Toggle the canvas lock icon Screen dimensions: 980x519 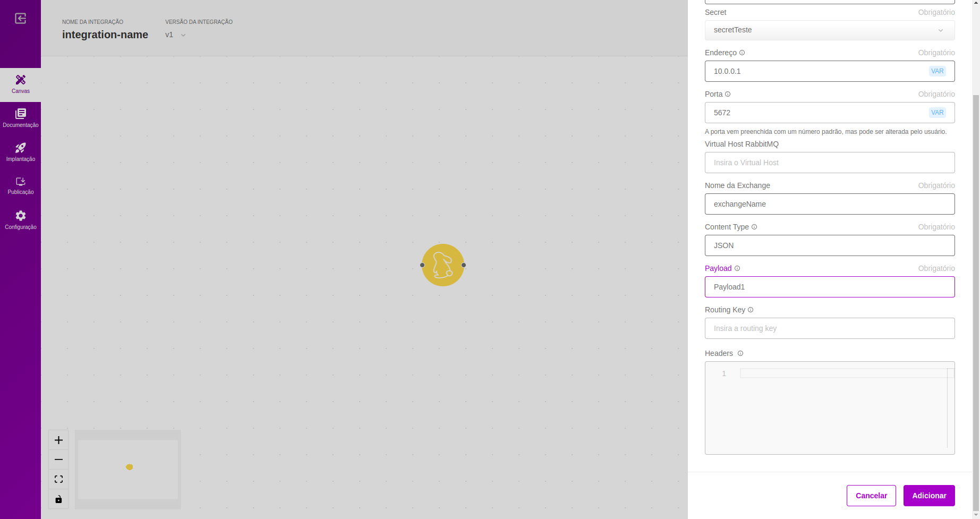click(x=58, y=499)
